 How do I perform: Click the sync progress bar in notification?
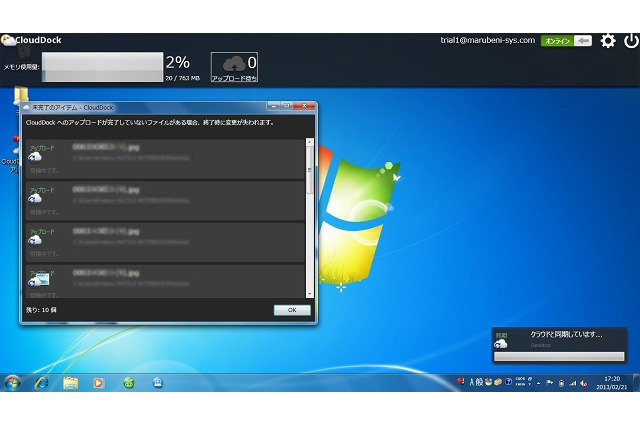point(559,357)
